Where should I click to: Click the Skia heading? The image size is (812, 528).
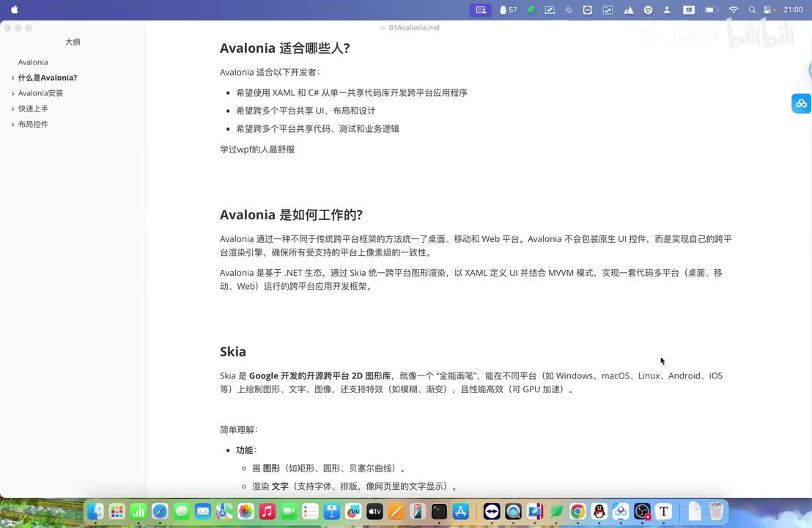tap(233, 352)
